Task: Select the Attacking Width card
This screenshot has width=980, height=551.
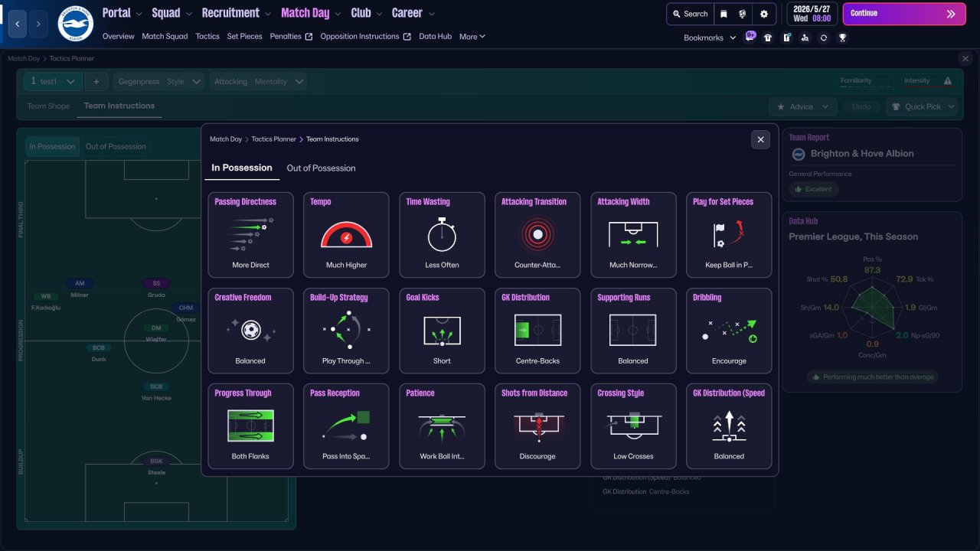Action: coord(633,235)
